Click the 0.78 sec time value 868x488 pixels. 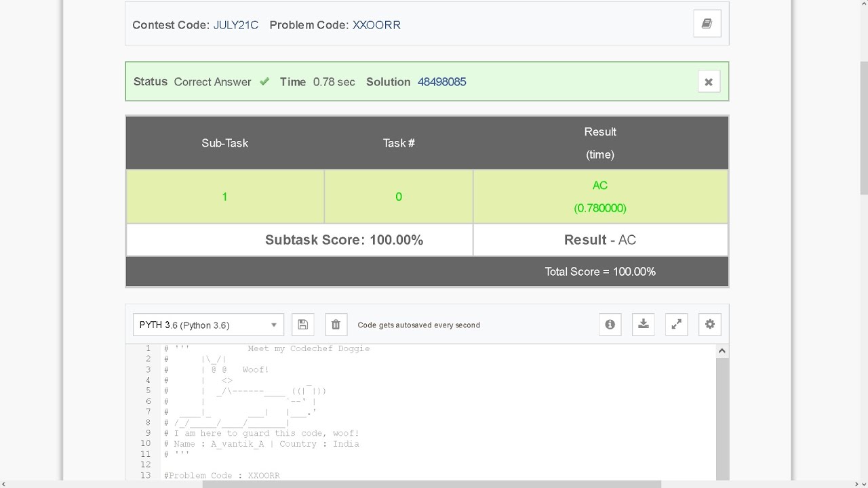(334, 82)
